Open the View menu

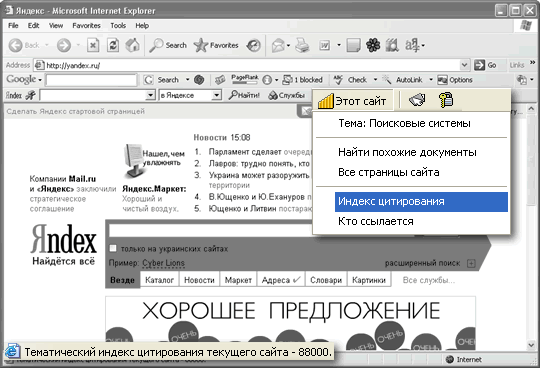click(x=56, y=25)
